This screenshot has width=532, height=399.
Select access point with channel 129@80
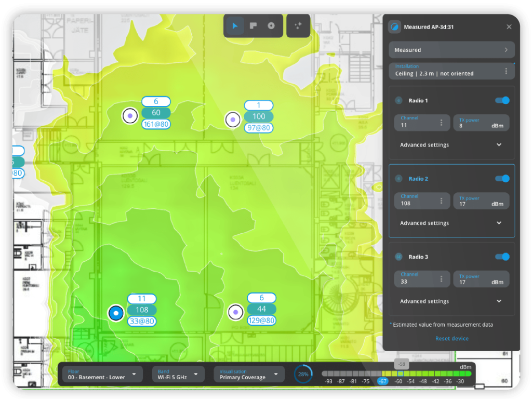click(x=235, y=312)
